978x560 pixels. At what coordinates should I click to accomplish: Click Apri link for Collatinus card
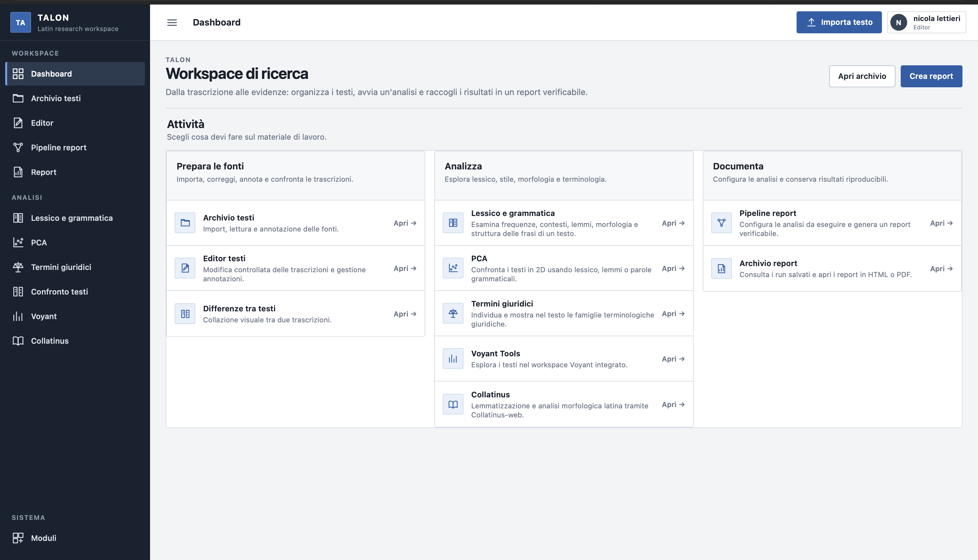click(x=673, y=404)
